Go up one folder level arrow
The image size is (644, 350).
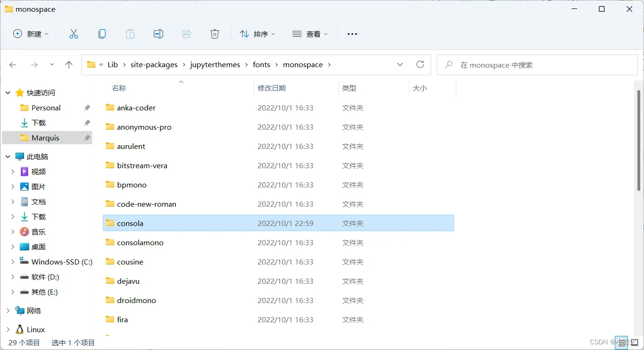[x=69, y=65]
